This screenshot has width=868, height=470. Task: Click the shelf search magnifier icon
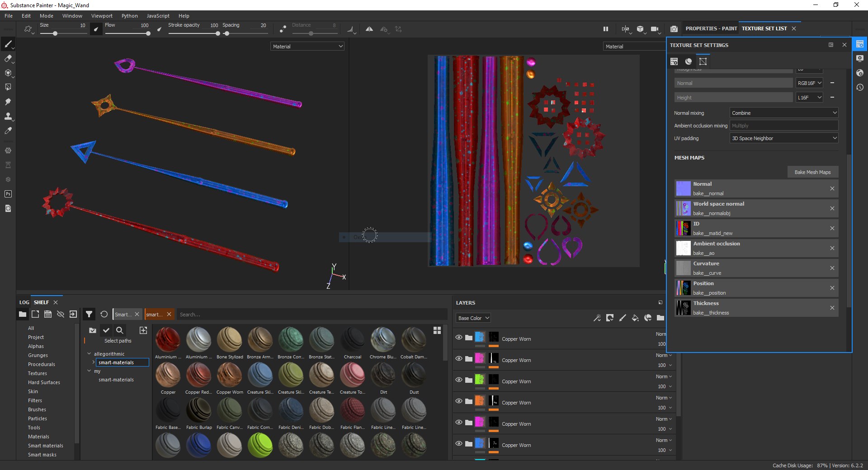click(120, 330)
